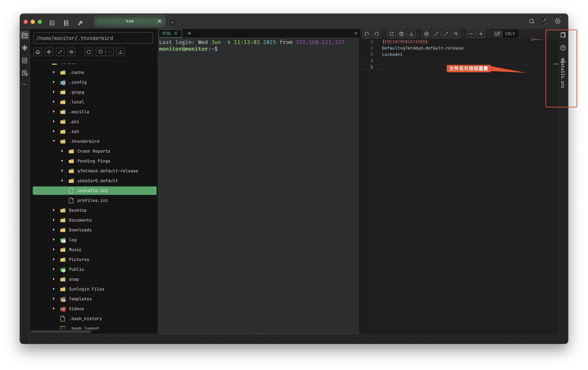
Task: Add a new terminal tab with plus
Action: 189,33
